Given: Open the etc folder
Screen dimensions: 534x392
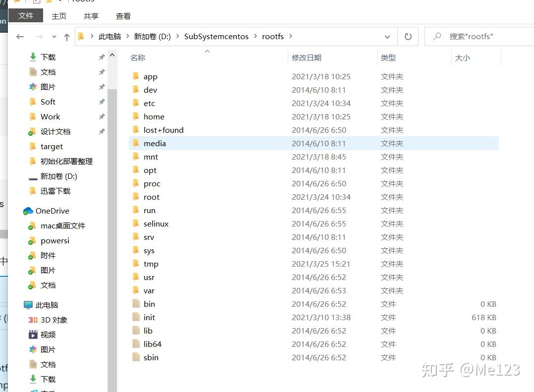Looking at the screenshot, I should [x=149, y=103].
